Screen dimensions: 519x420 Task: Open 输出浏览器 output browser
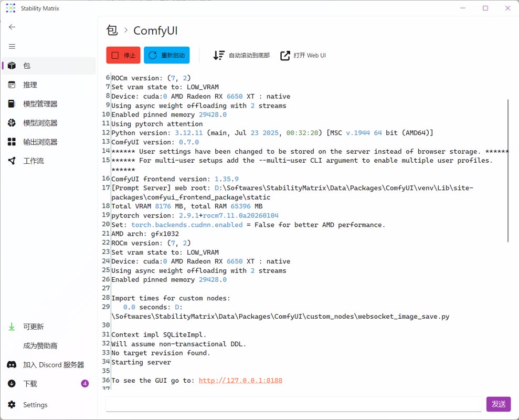49,142
